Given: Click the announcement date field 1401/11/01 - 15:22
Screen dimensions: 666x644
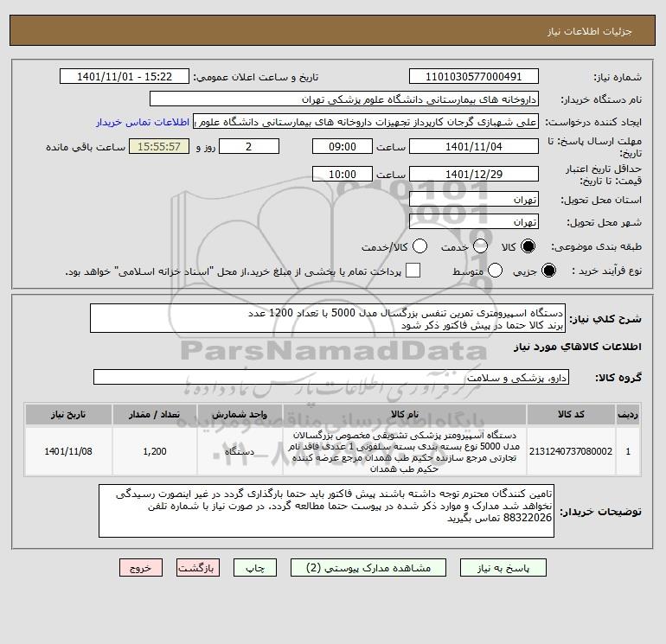Looking at the screenshot, I should 125,76.
